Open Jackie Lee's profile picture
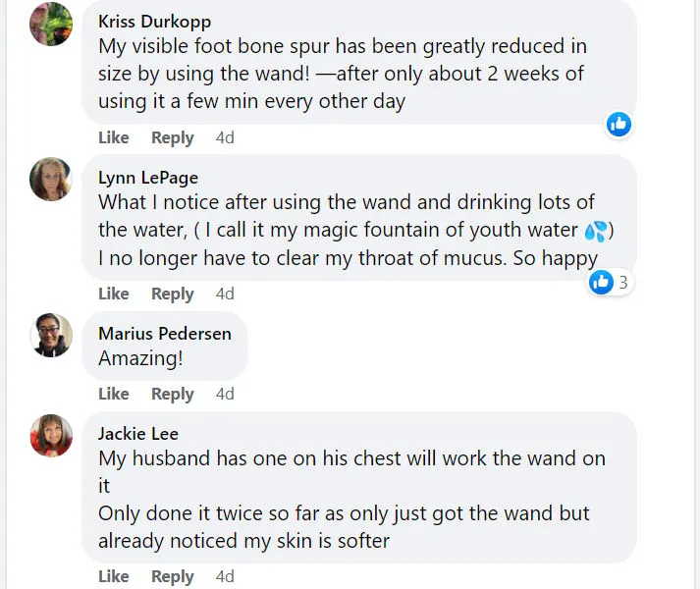This screenshot has height=589, width=700. coord(51,436)
